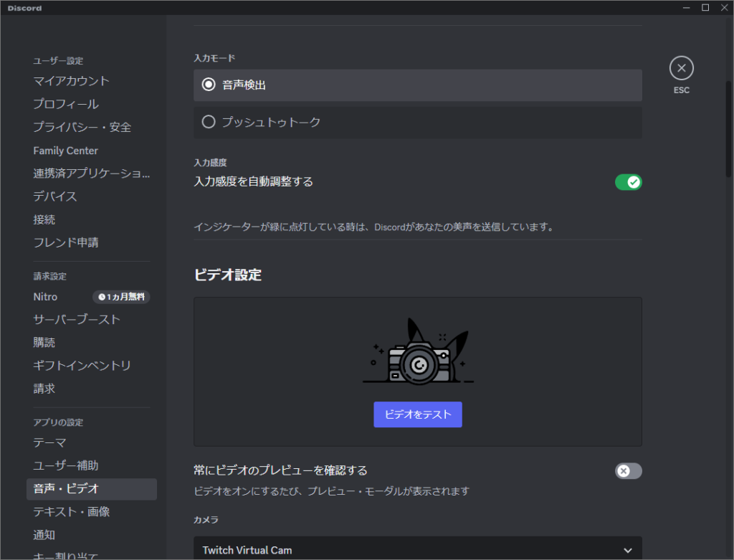The width and height of the screenshot is (734, 560).
Task: Click the Nitro 1ヵ月無料 badge
Action: coord(121,296)
